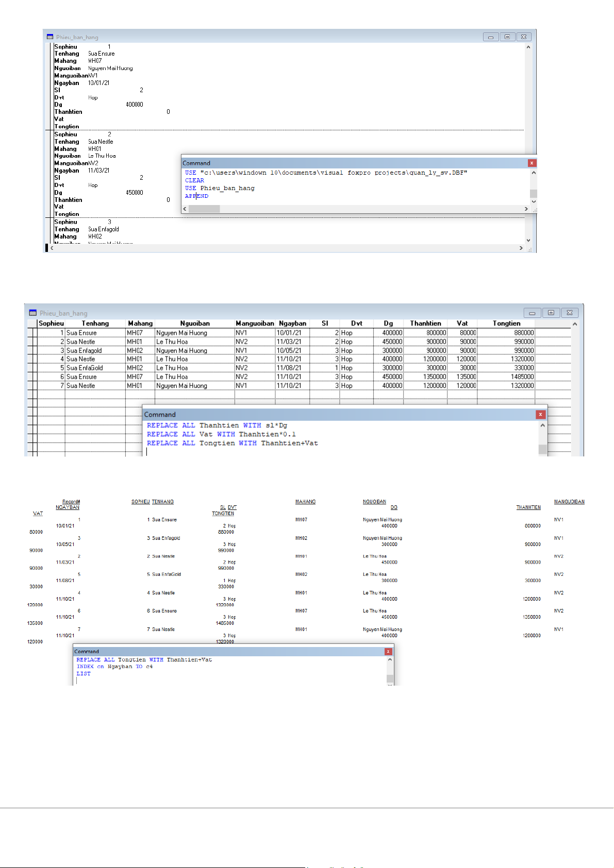Screen dimensions: 614x868
Task: Click table icon in the browse grid window title bar
Action: pyautogui.click(x=33, y=313)
